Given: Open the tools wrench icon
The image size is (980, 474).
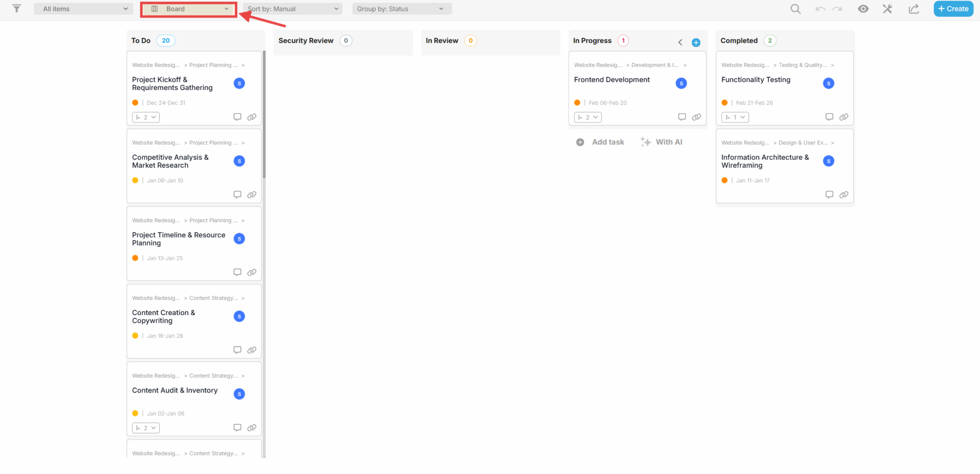Looking at the screenshot, I should (888, 9).
